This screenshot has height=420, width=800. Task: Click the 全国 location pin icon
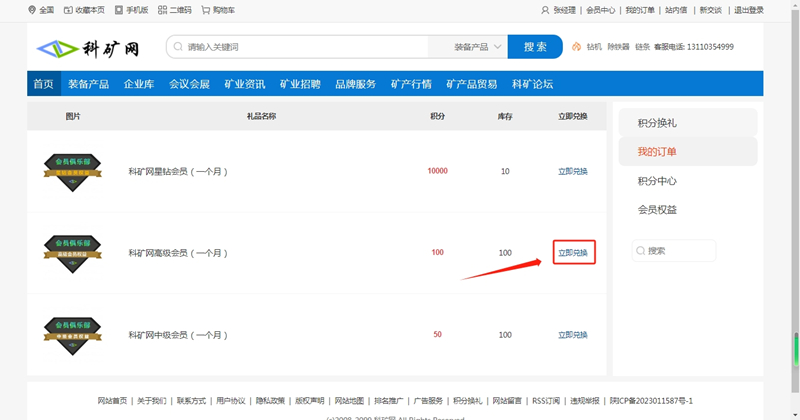tap(32, 10)
